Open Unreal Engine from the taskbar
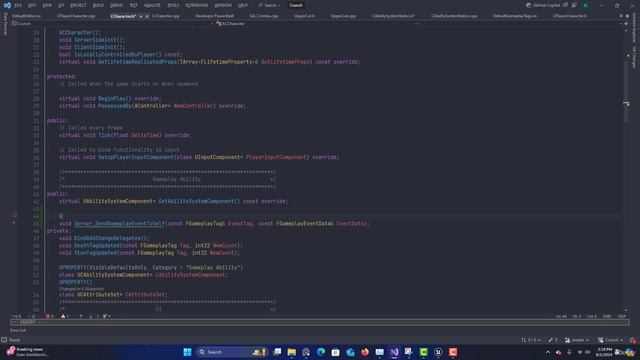Screen dimensions: 640x360 click(438, 352)
